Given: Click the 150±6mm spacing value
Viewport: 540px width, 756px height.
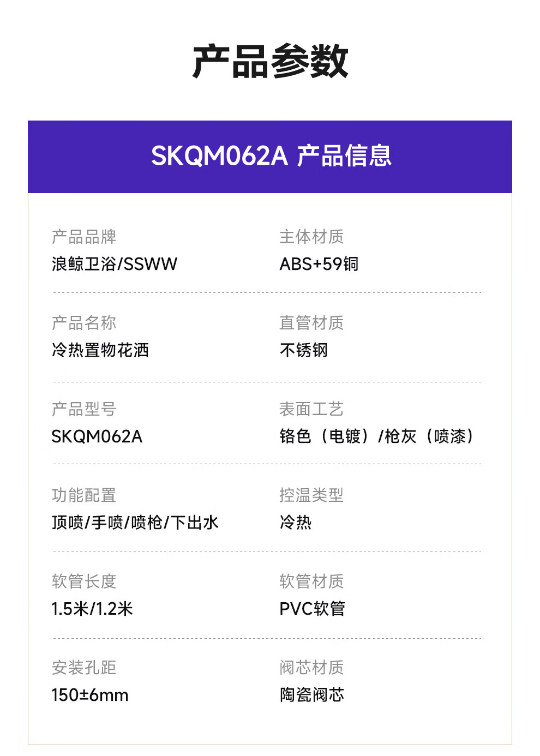Looking at the screenshot, I should point(90,695).
